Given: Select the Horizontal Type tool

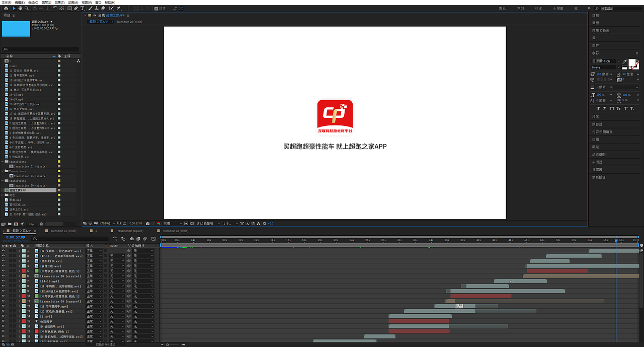Looking at the screenshot, I should 82,9.
